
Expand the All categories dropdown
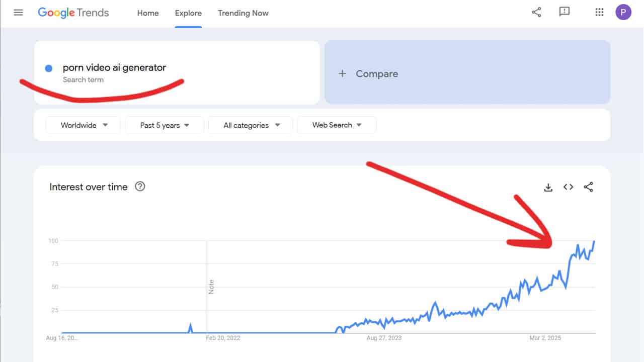pyautogui.click(x=250, y=125)
